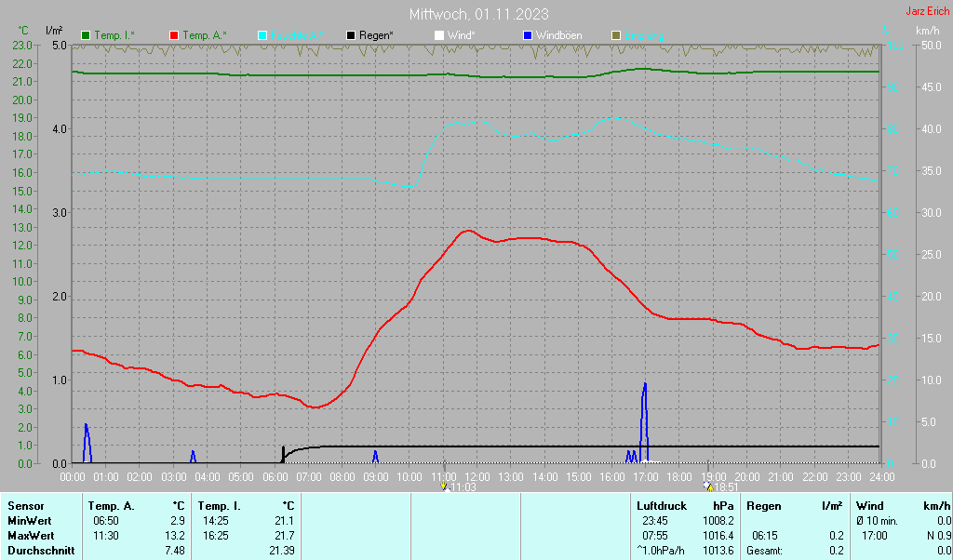
Task: Click the 'Durchschnitt' row label
Action: coord(41,551)
